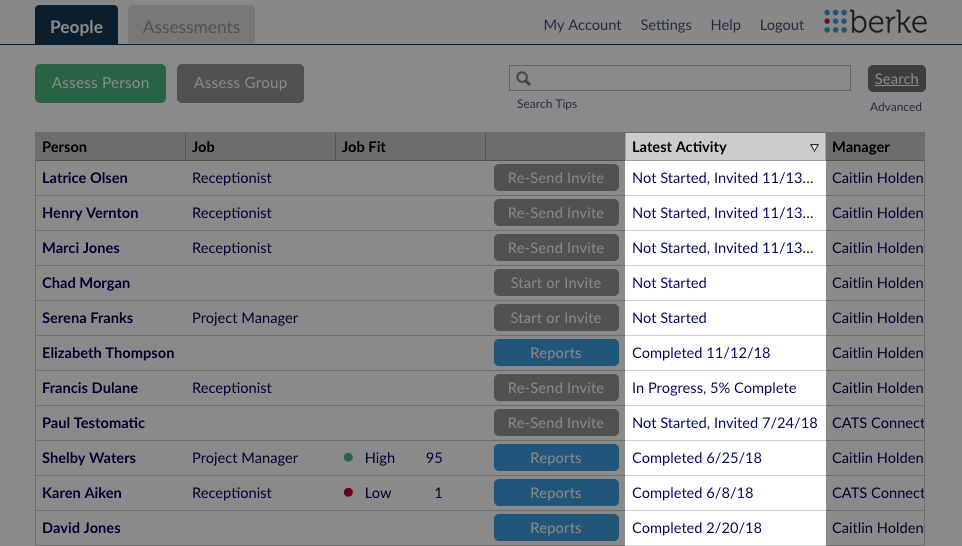Click the Assess Person button

101,83
